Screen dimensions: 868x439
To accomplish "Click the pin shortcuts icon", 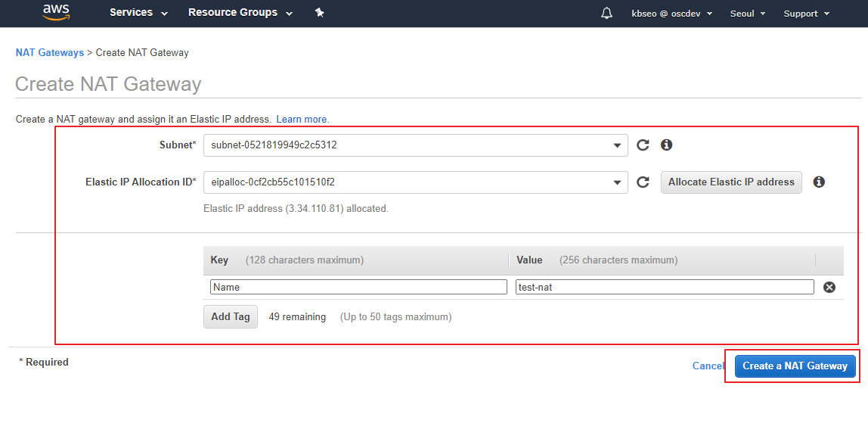I will pos(319,13).
